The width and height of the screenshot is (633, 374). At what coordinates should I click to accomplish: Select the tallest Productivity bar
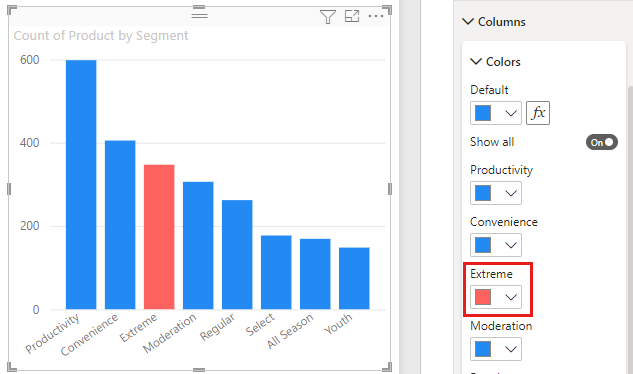81,185
